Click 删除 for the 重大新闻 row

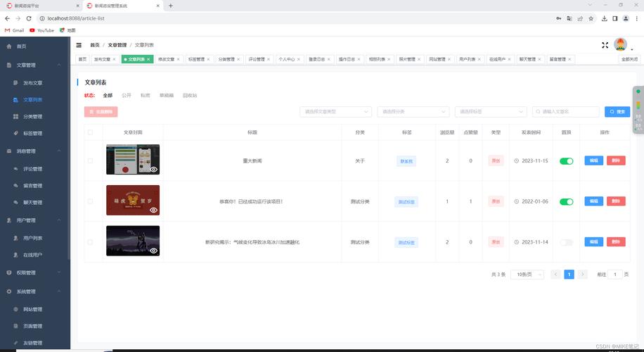tap(615, 161)
